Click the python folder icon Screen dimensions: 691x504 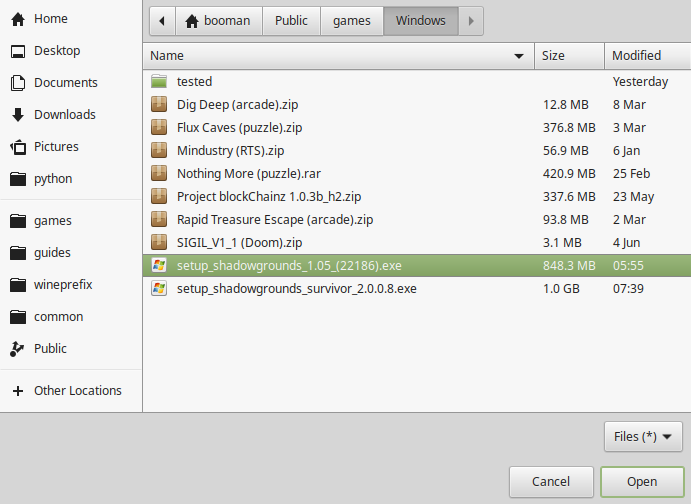pos(18,179)
